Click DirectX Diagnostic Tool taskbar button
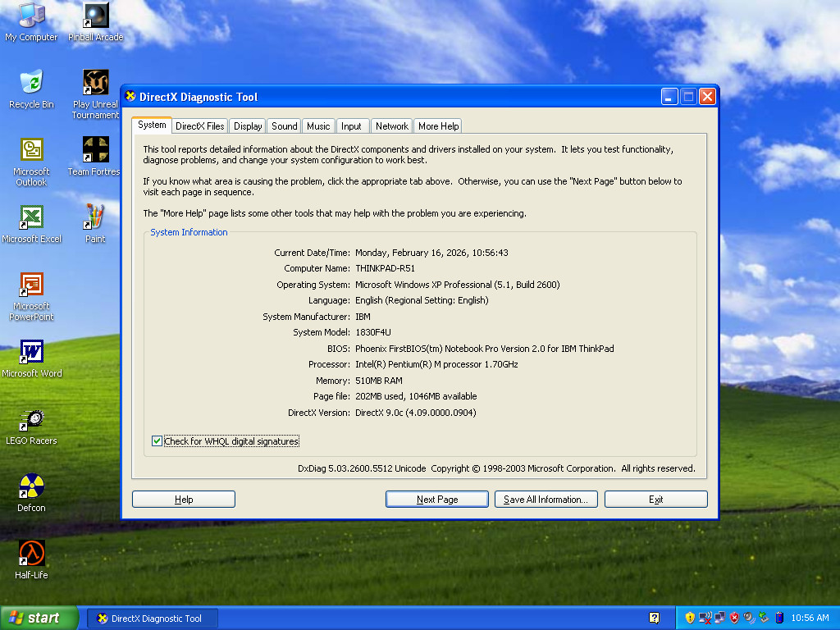The height and width of the screenshot is (630, 840). (153, 619)
